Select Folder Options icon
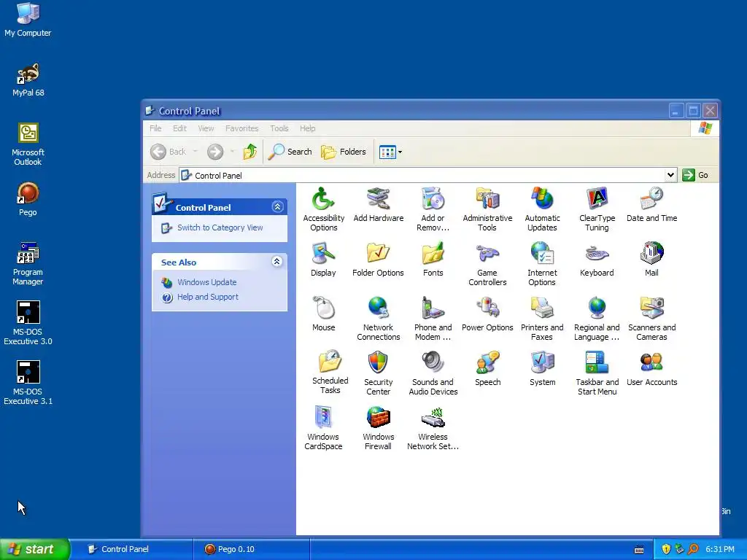This screenshot has height=560, width=747. point(379,253)
